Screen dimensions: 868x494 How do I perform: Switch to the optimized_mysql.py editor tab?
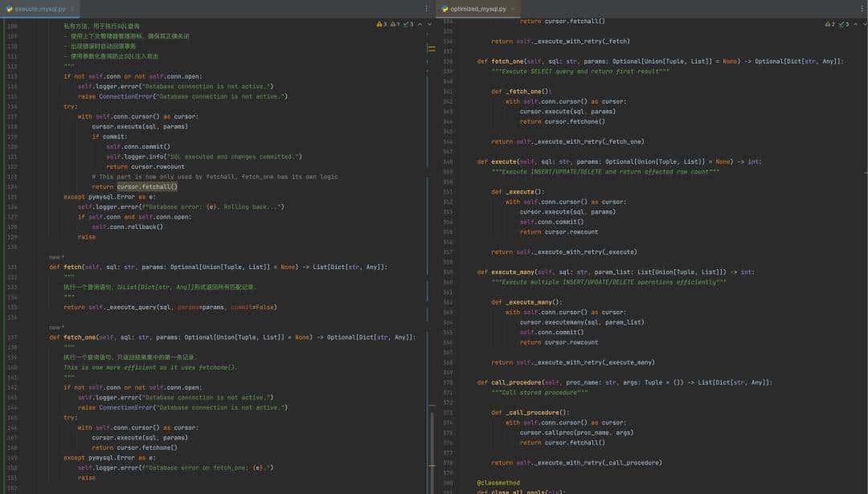(x=477, y=9)
